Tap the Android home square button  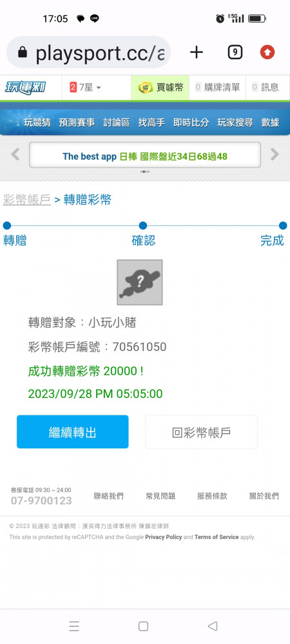143,626
